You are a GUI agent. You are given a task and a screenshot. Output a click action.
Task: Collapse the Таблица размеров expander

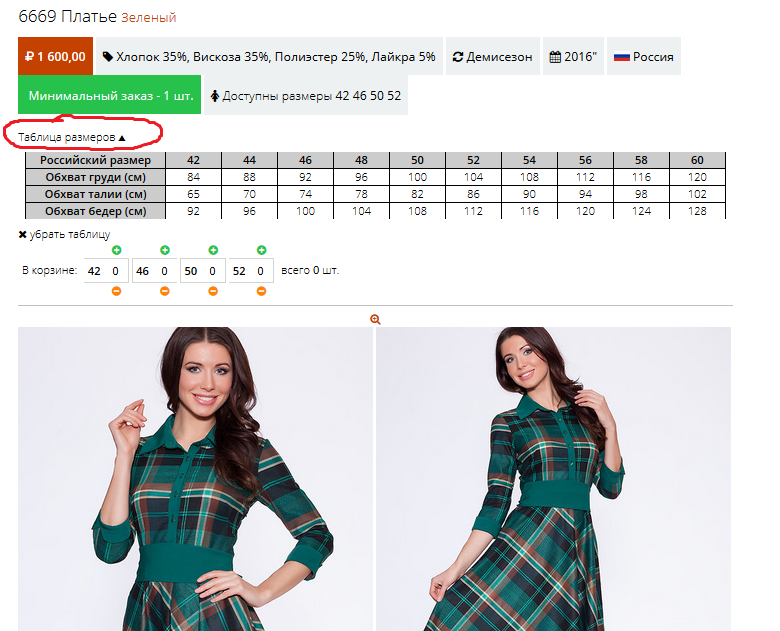pos(72,136)
